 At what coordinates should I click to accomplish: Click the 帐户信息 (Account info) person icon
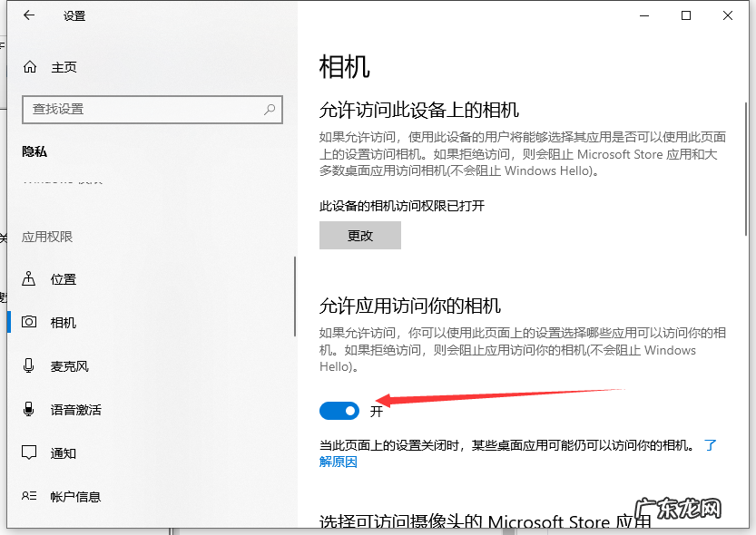pyautogui.click(x=31, y=496)
